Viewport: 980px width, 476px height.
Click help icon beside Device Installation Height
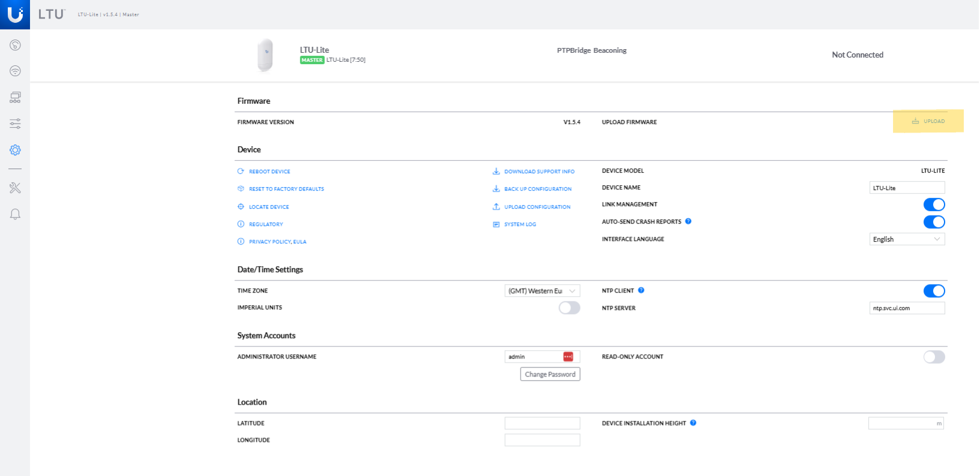[x=693, y=423]
